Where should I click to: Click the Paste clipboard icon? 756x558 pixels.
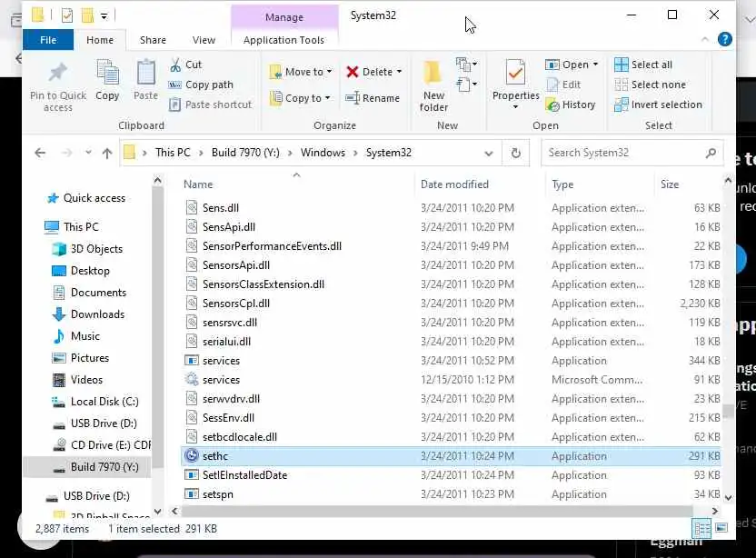(x=145, y=73)
